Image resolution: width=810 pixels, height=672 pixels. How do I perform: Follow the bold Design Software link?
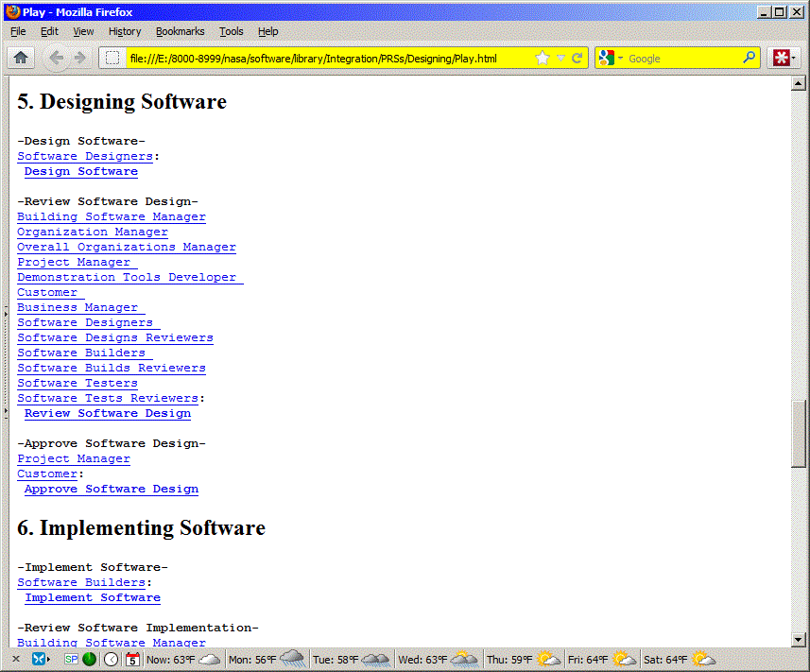81,171
